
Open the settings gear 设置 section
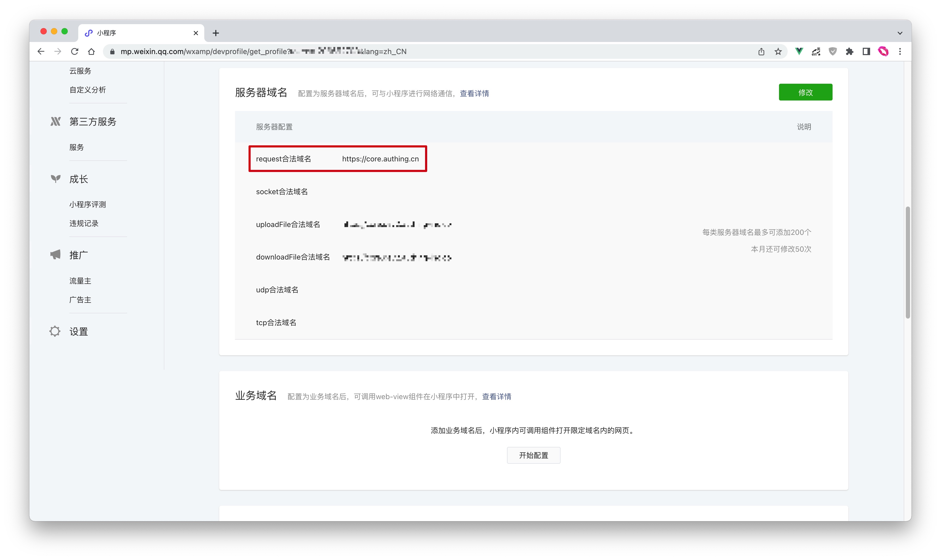[x=79, y=331]
